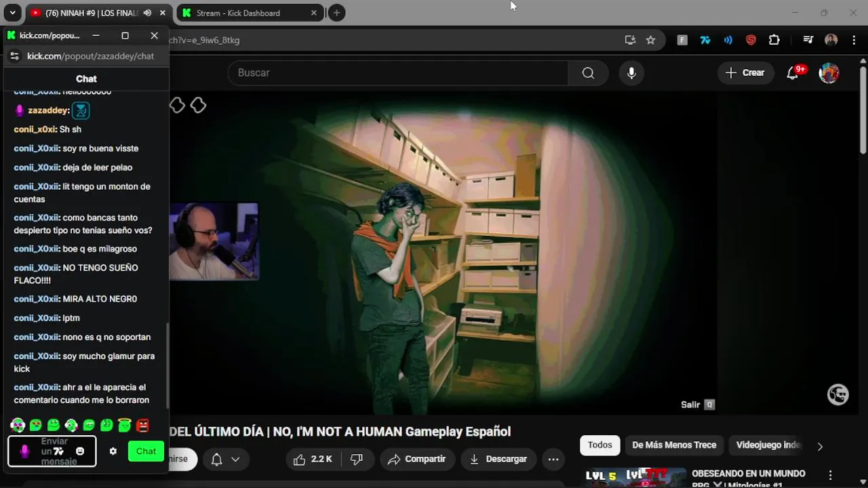Click the zazaddey username in chat
Screen dimensions: 868x488
[x=47, y=110]
